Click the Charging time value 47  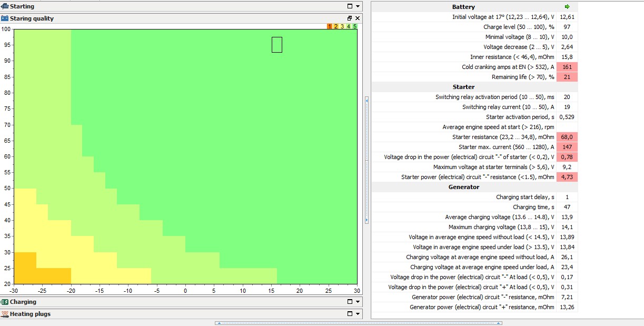[567, 207]
